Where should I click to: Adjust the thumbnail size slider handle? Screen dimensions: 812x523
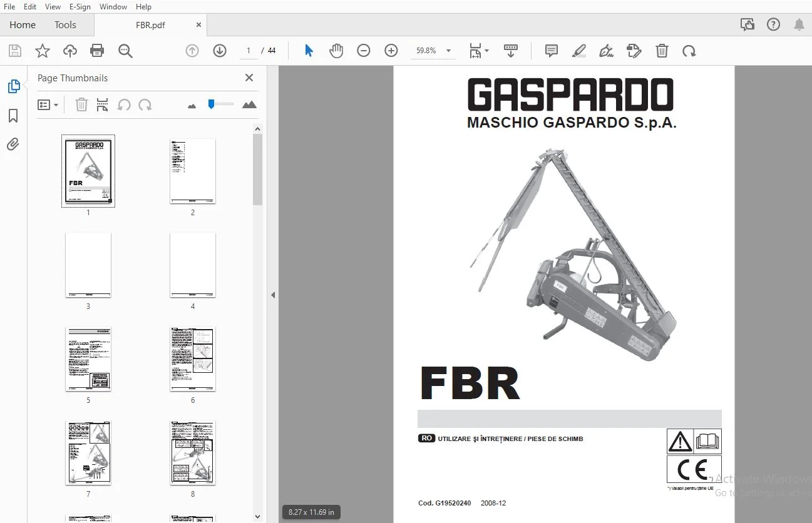[x=212, y=104]
